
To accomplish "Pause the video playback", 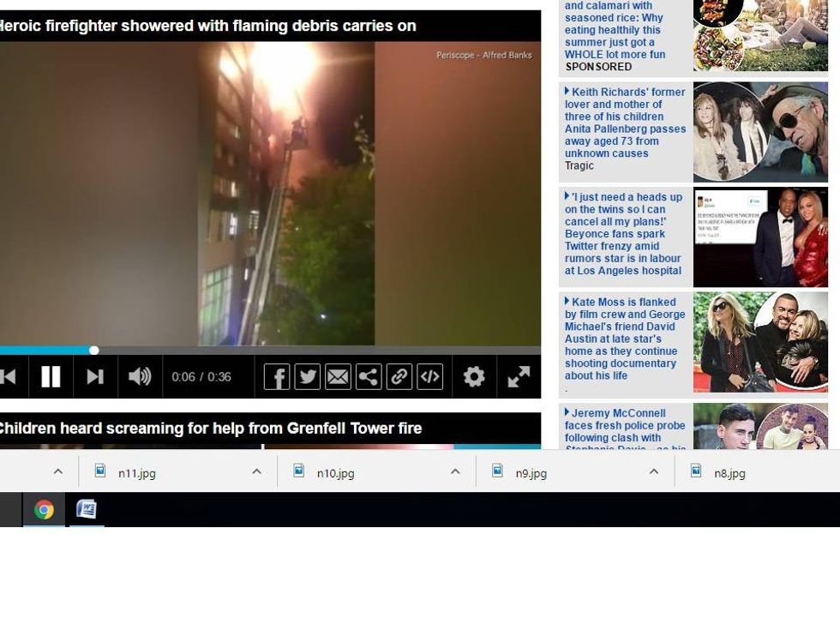I will point(51,376).
